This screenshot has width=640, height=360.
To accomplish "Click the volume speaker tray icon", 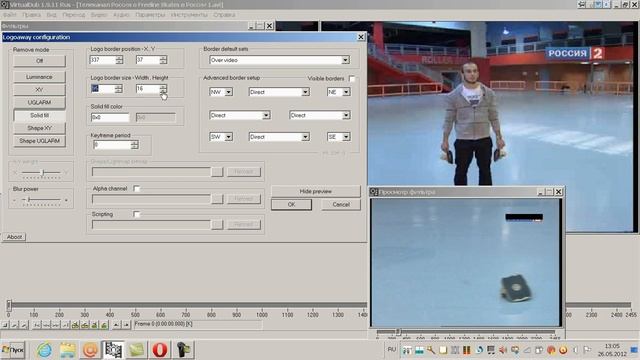I will tap(503, 350).
